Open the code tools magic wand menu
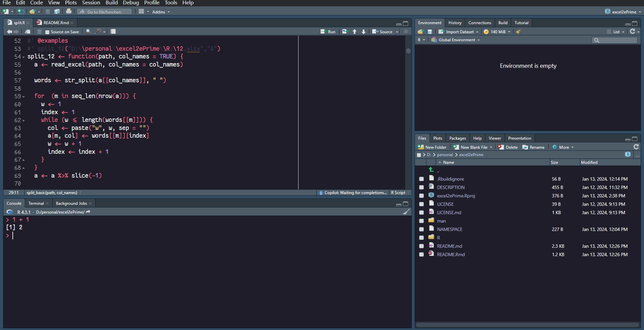Screen dimensions: 644x330 point(98,31)
